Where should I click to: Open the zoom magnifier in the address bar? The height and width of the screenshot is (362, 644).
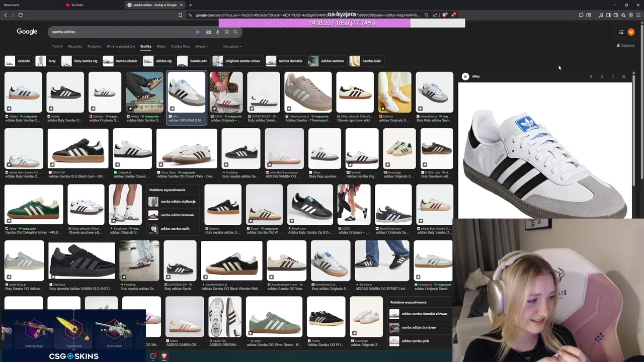point(427,15)
